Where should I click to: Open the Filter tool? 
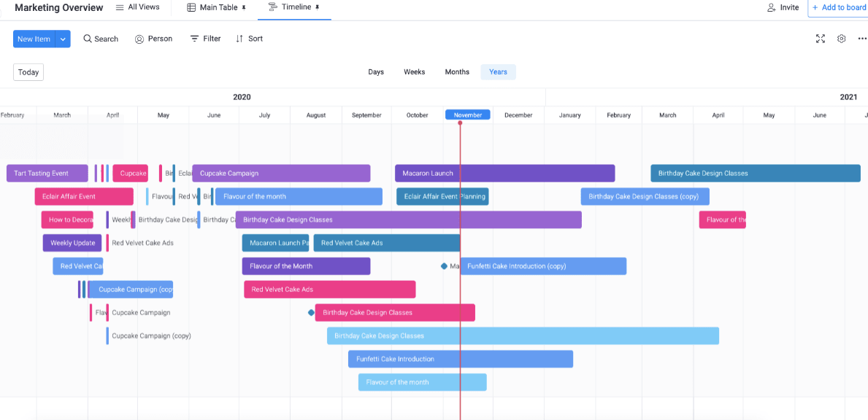pyautogui.click(x=205, y=39)
